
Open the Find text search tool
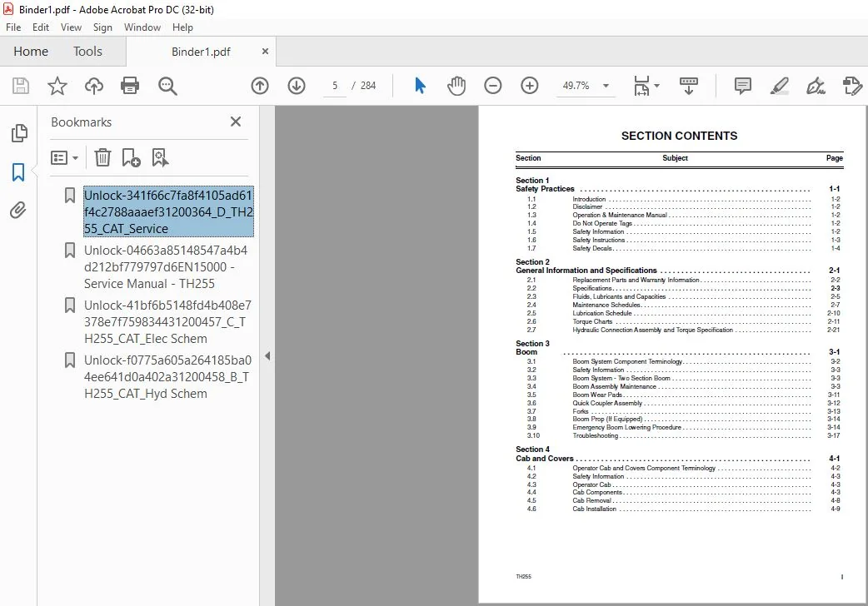167,86
